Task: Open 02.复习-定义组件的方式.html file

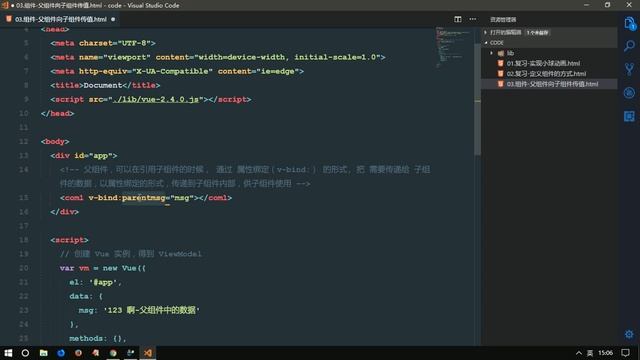Action: (x=546, y=73)
